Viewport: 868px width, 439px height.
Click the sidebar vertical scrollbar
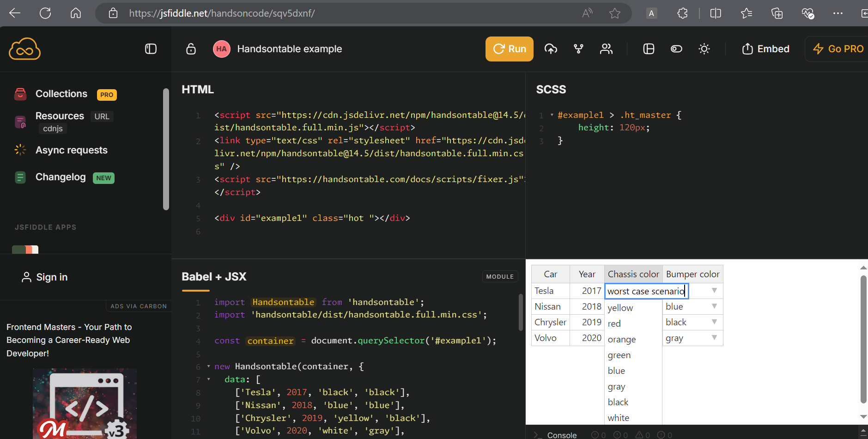tap(166, 149)
